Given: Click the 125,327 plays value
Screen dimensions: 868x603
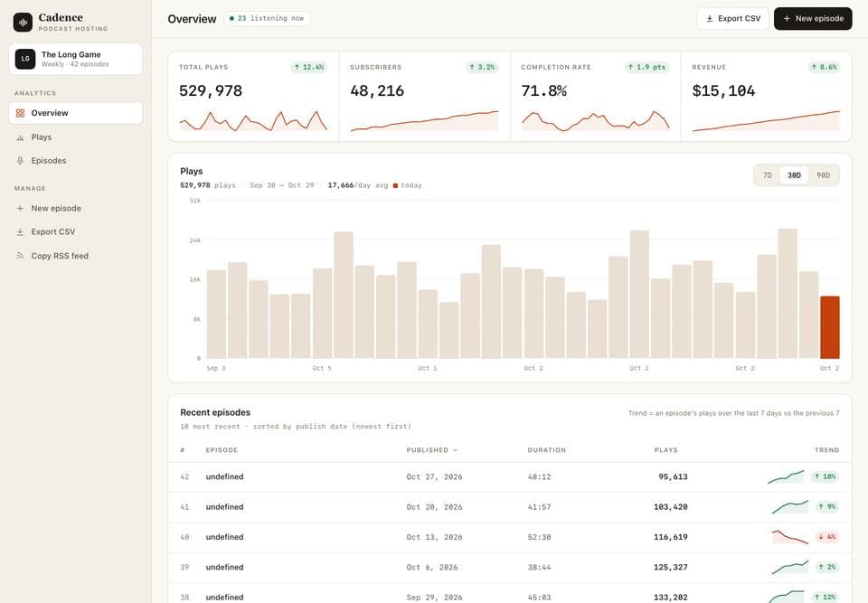Looking at the screenshot, I should [670, 567].
